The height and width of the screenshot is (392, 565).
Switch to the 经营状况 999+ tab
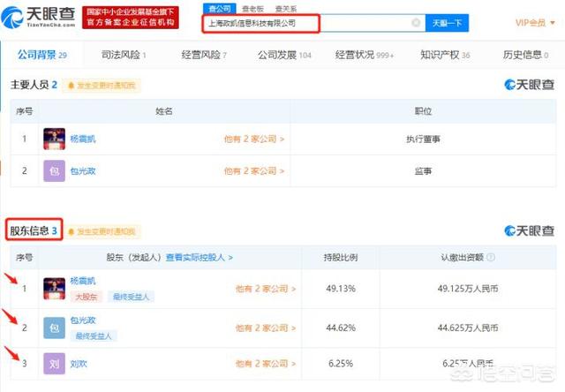point(365,55)
